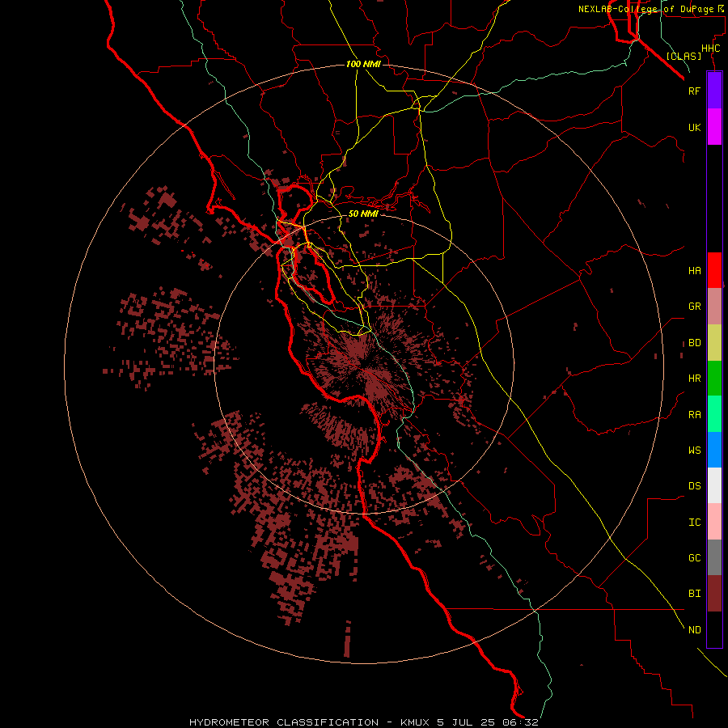Click the 'HHC' product code text
The image size is (728, 728).
click(711, 49)
